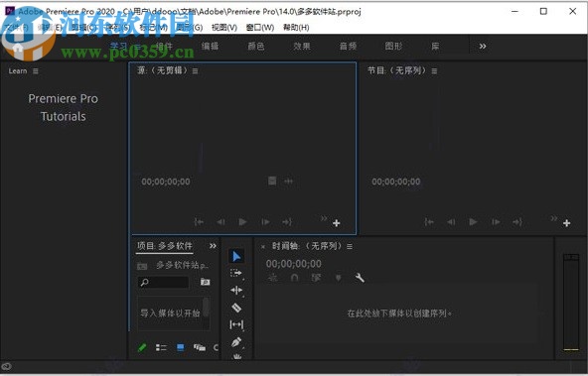Click the 在此处放下媒体以创建序列 drop text
588x376 pixels.
[x=399, y=313]
